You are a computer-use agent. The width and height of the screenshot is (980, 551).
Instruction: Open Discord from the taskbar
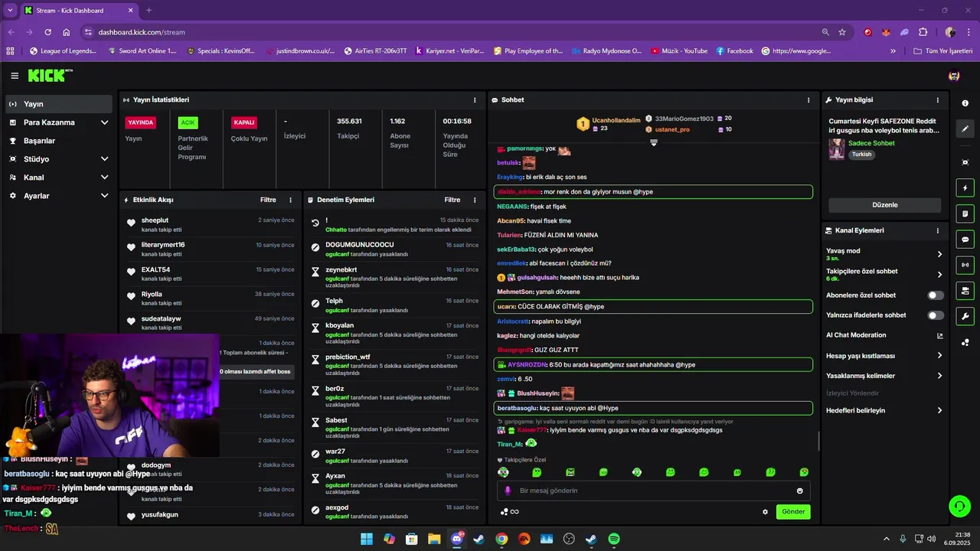[457, 539]
